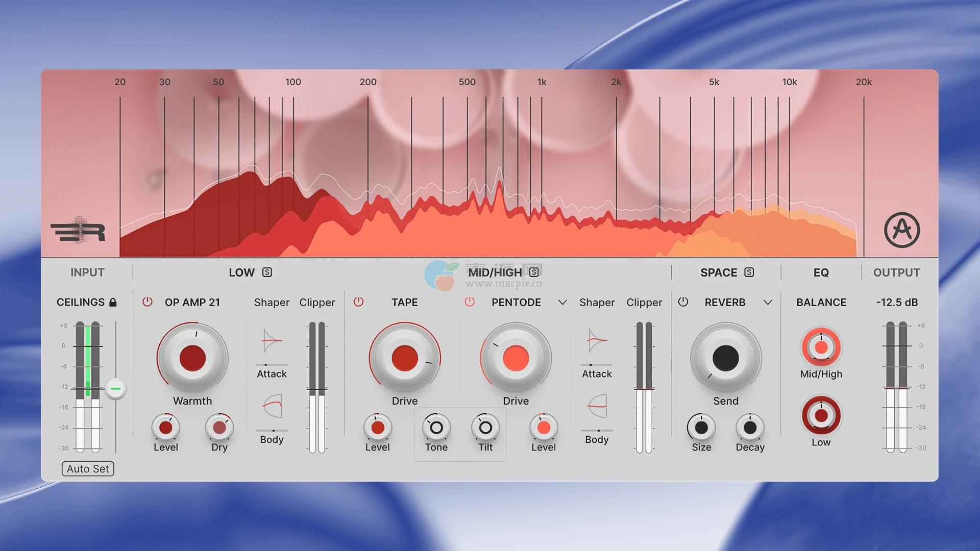
Task: Click the BALANCE label
Action: (821, 303)
